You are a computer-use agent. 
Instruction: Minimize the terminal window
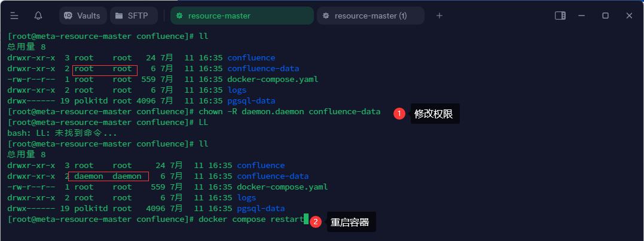[582, 16]
